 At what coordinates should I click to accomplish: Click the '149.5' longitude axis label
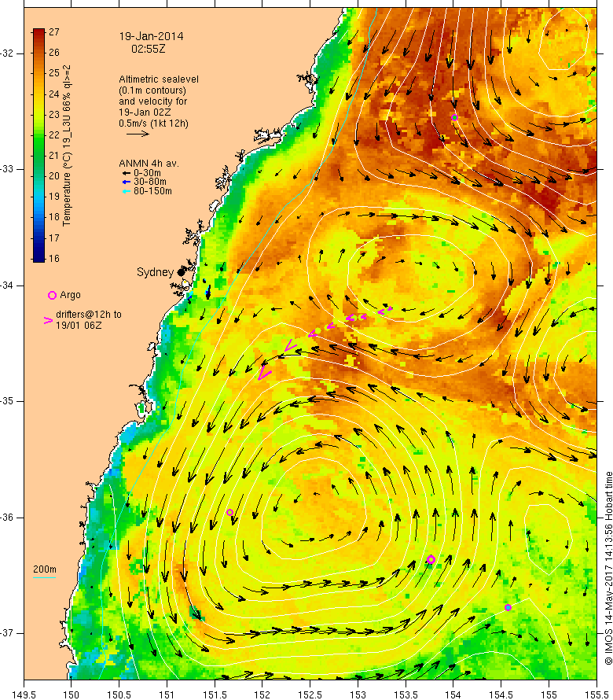(x=24, y=695)
